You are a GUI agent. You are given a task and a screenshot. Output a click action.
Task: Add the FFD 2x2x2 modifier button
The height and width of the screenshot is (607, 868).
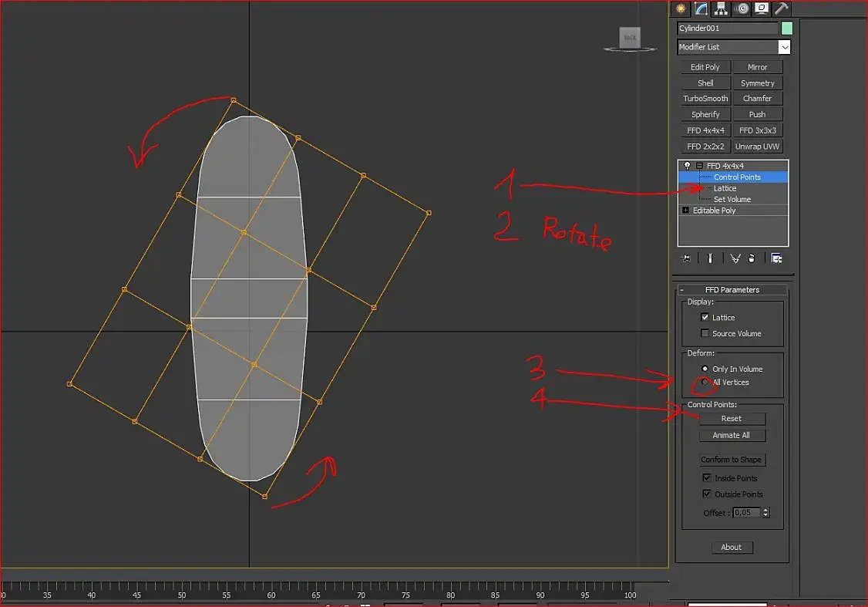[705, 147]
